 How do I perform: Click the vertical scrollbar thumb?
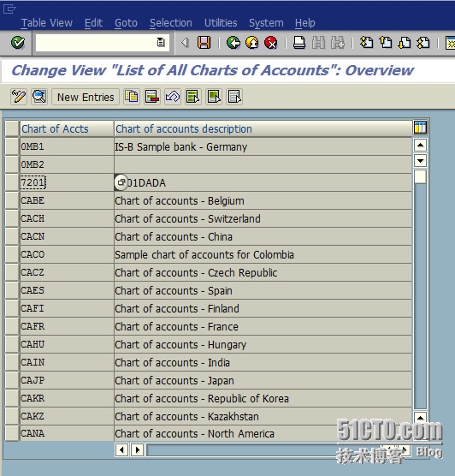pyautogui.click(x=420, y=176)
